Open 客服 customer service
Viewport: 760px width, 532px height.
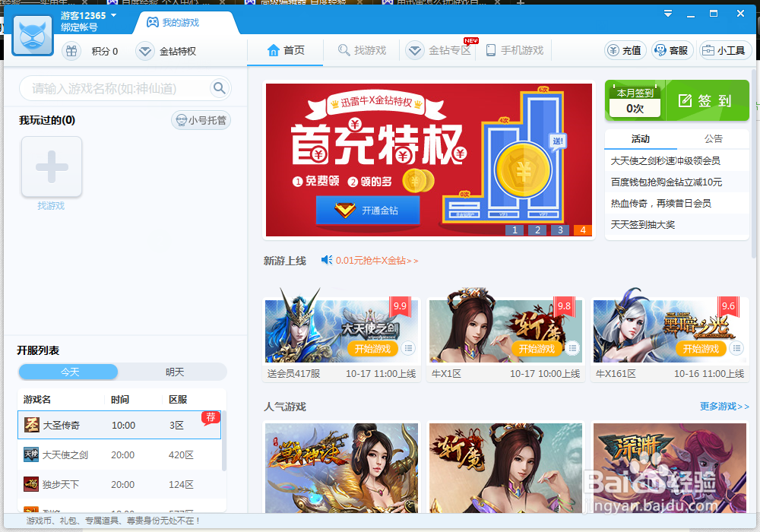coord(673,50)
